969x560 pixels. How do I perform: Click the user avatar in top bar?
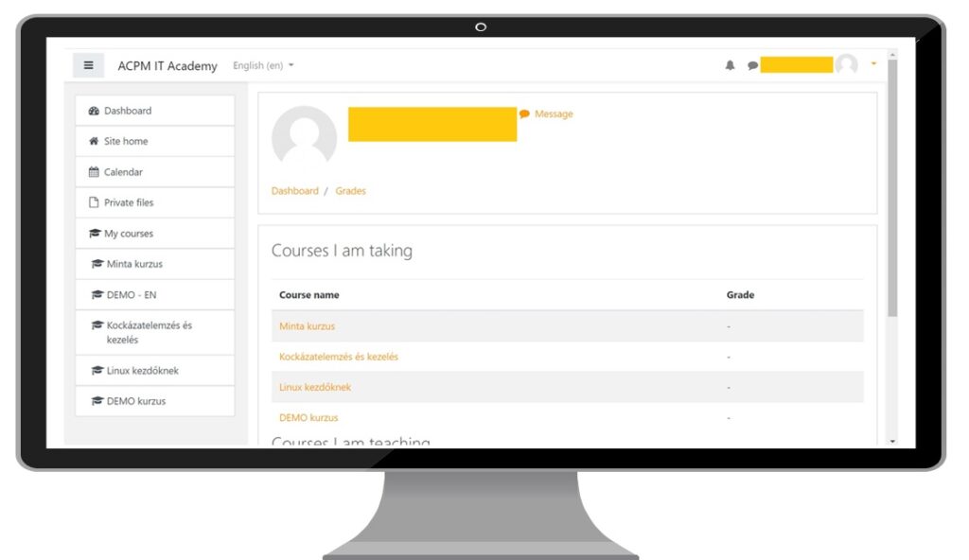coord(846,64)
